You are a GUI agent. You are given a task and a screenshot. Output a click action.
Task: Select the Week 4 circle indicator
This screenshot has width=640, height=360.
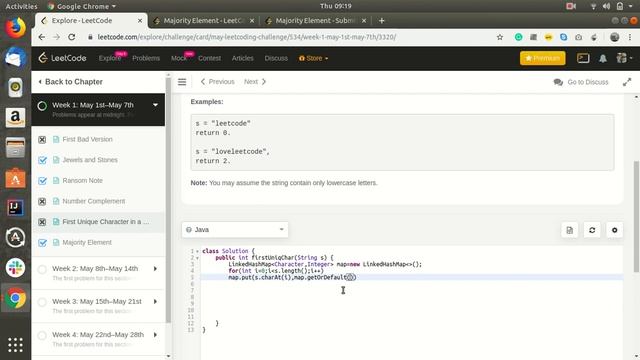click(42, 336)
